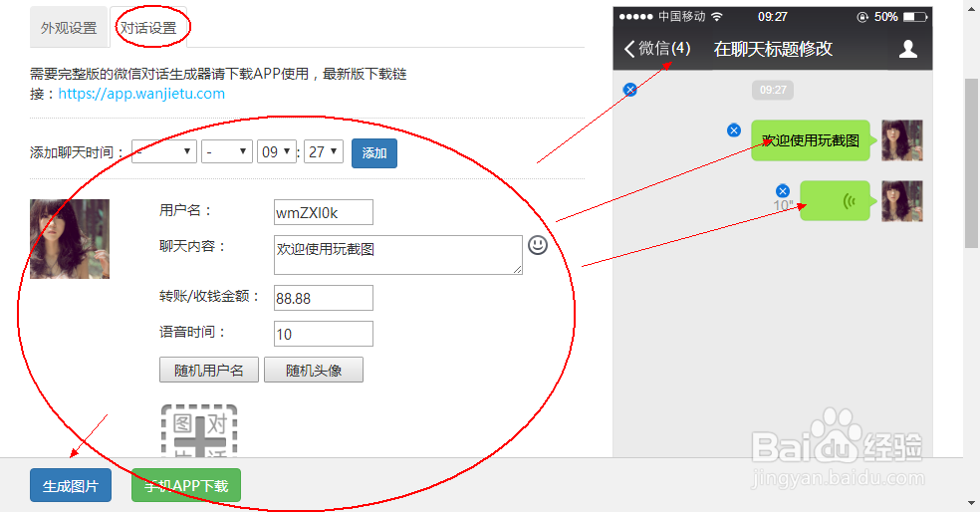Click the 生成图片 button
This screenshot has height=512, width=980.
(x=71, y=486)
